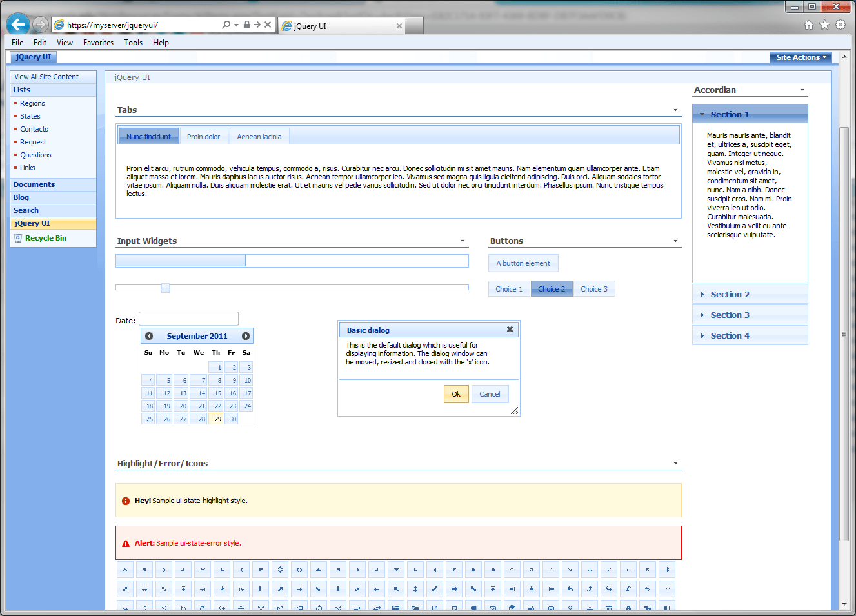
Task: Toggle the Choice 2 option
Action: point(552,289)
